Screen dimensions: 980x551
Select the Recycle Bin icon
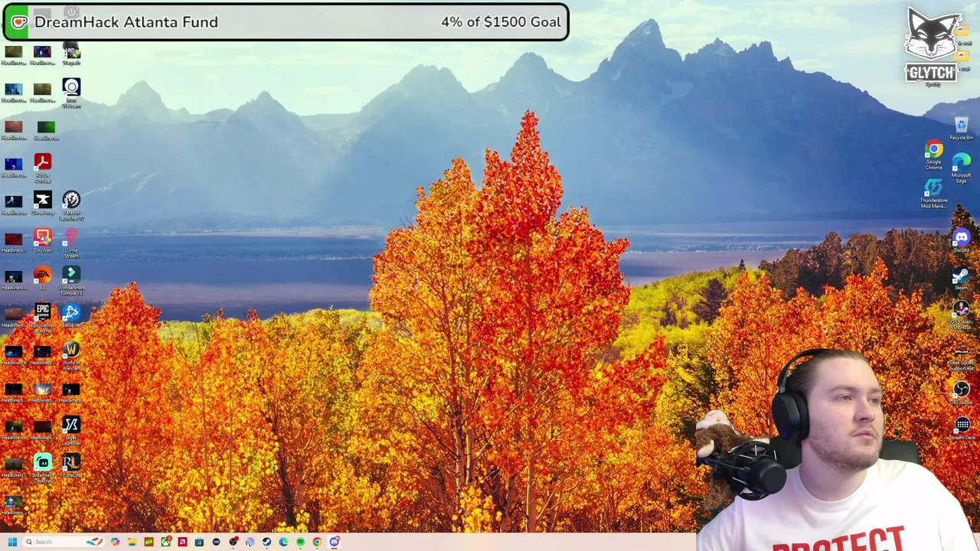[x=962, y=129]
